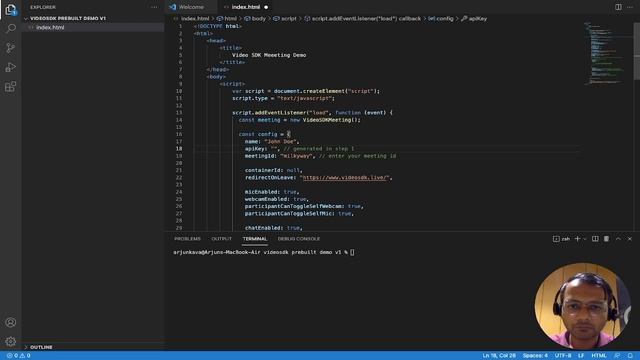Click the meetingId "milkyway" value

[297, 156]
